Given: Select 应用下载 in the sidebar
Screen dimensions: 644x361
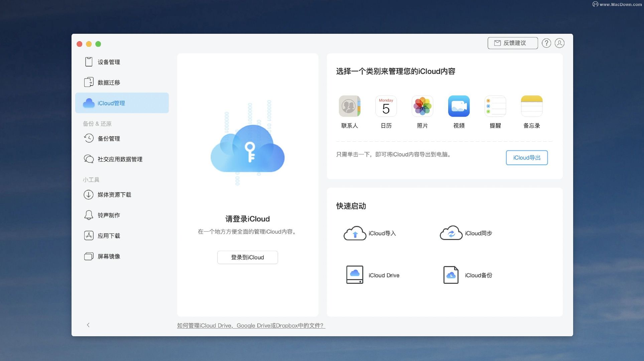Looking at the screenshot, I should (x=122, y=236).
